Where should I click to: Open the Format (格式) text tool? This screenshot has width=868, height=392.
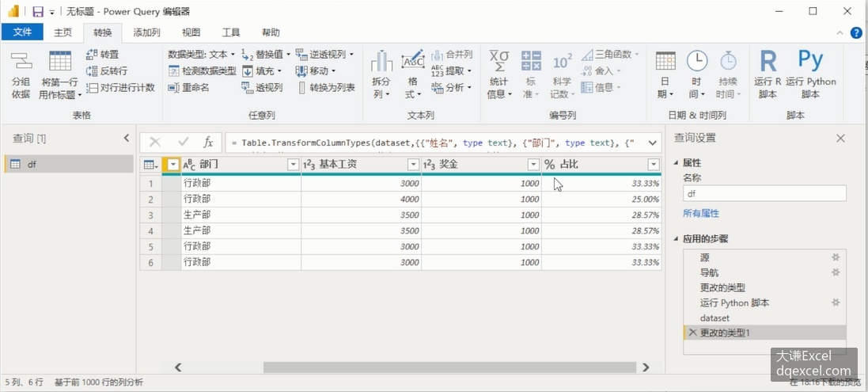tap(413, 76)
